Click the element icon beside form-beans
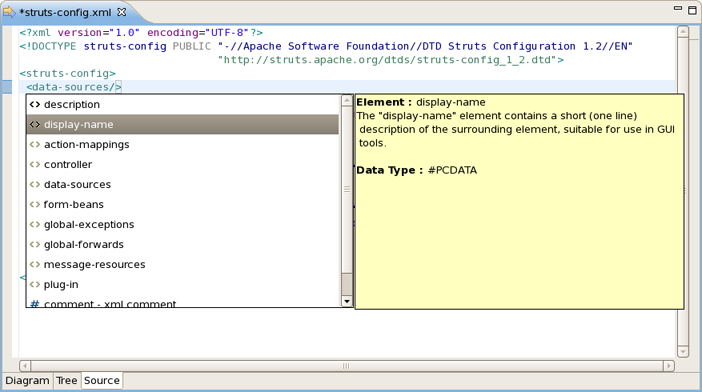Image resolution: width=702 pixels, height=392 pixels. pos(34,205)
